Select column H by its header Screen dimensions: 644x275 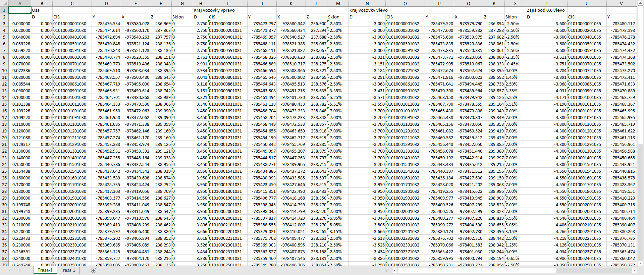tap(201, 3)
